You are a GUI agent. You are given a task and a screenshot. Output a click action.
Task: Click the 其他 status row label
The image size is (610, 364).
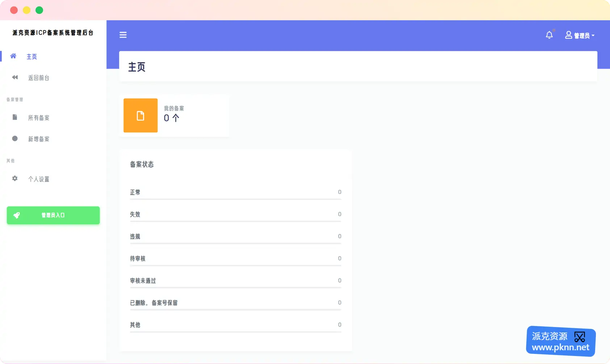tap(135, 325)
